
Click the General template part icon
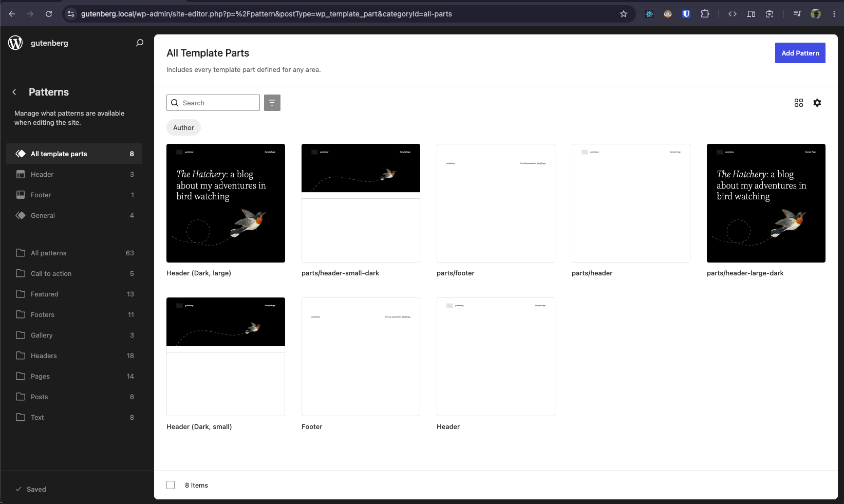(21, 215)
